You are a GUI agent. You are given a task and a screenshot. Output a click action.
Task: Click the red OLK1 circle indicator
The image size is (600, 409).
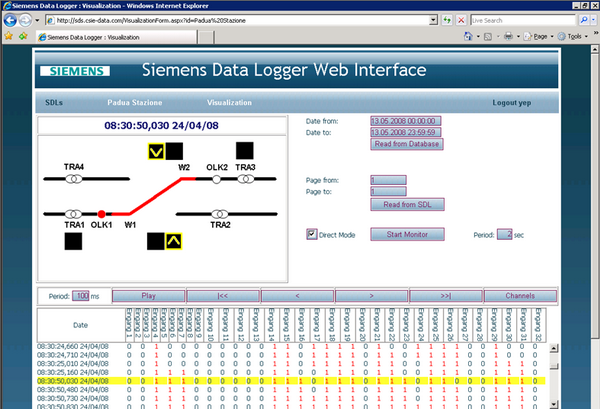point(101,214)
